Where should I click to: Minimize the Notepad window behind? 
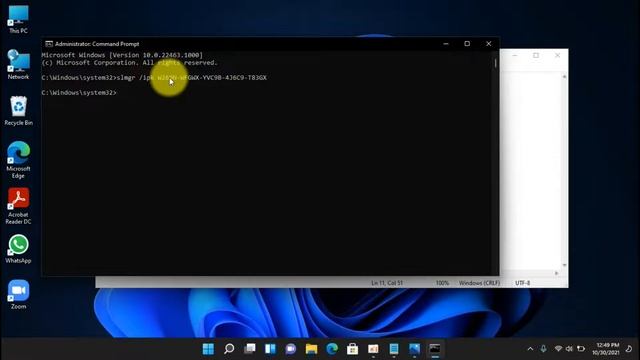pos(515,55)
